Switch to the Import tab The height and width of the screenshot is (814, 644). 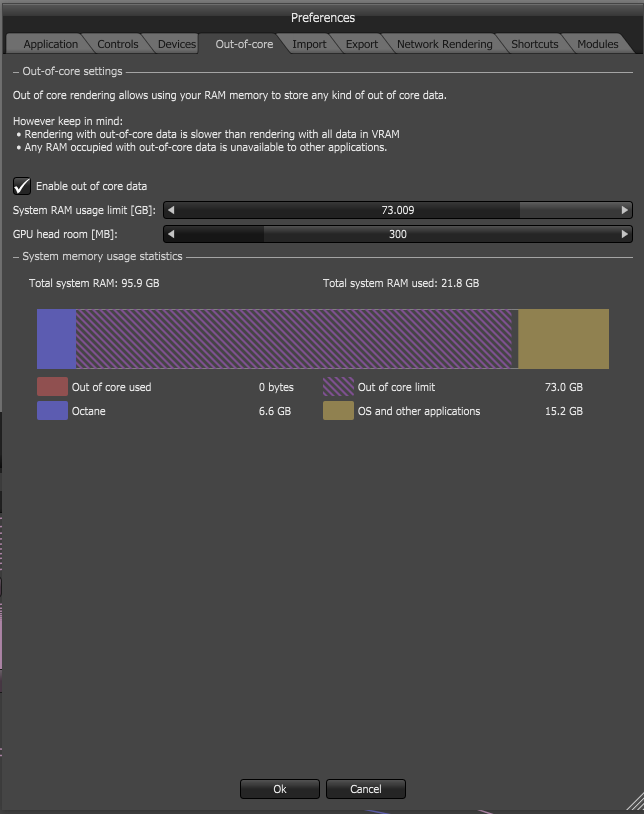click(x=309, y=44)
